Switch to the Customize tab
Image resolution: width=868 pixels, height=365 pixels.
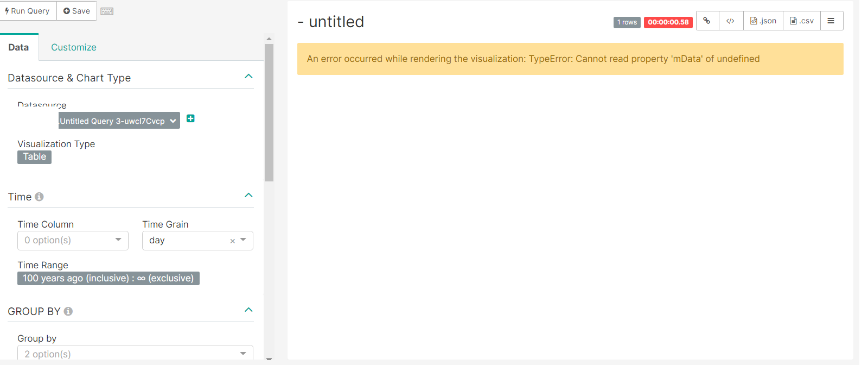(73, 47)
